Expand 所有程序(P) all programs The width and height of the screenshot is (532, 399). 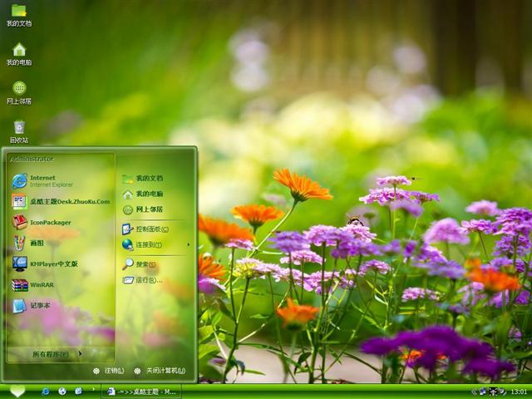[57, 354]
